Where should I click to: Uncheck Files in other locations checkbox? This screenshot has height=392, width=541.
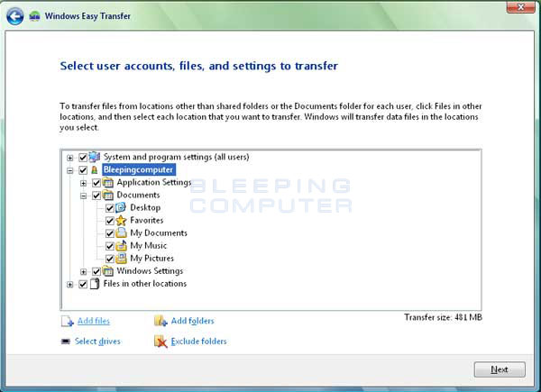click(x=83, y=284)
